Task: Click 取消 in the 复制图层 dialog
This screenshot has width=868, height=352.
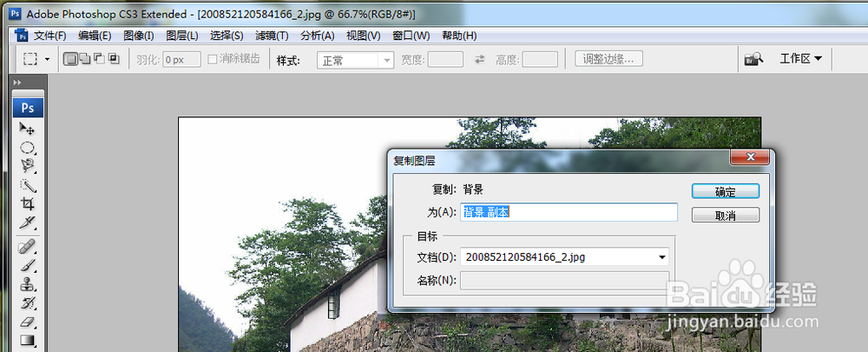Action: coord(725,216)
